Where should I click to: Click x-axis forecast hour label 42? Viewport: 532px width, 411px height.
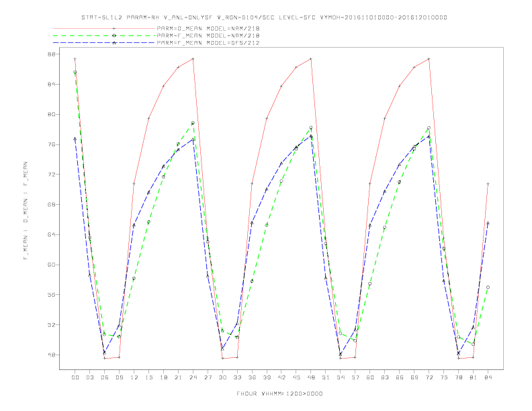(281, 377)
